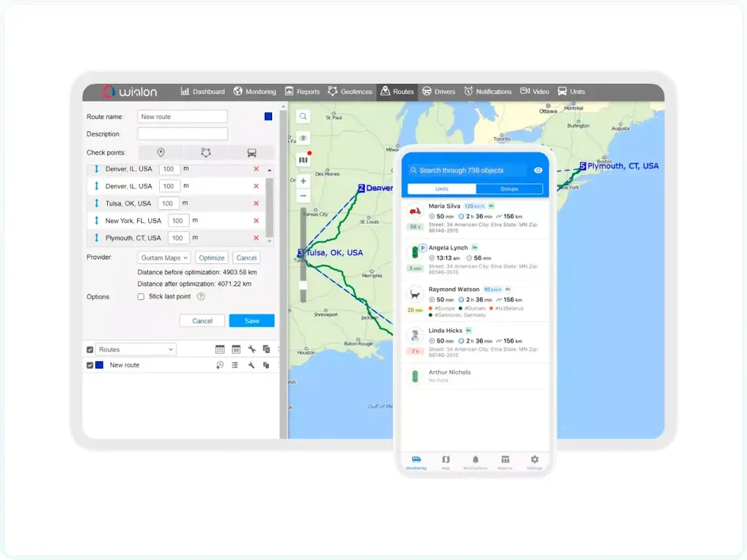The image size is (747, 560).
Task: Open the map search magnifier
Action: (303, 117)
